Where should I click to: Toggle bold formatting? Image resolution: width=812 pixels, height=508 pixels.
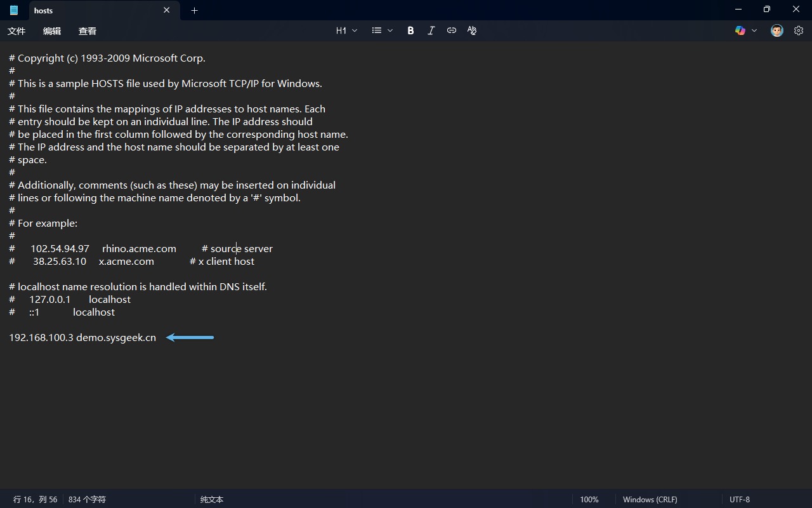[410, 30]
